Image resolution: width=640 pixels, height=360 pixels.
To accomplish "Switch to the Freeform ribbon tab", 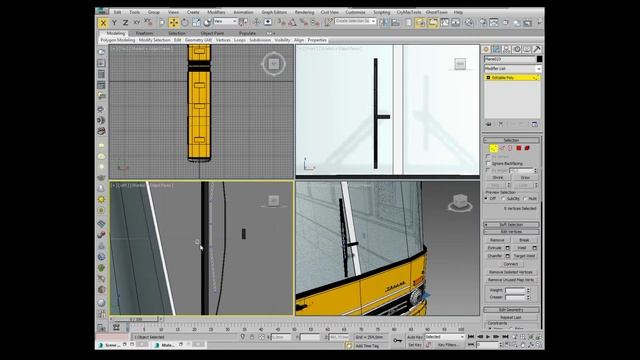I will pos(144,33).
